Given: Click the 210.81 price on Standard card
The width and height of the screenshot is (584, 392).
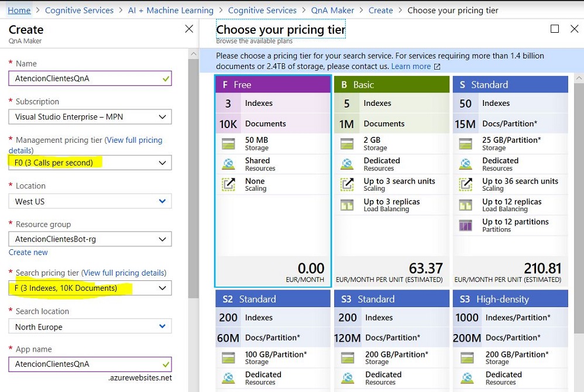Looking at the screenshot, I should (x=542, y=269).
